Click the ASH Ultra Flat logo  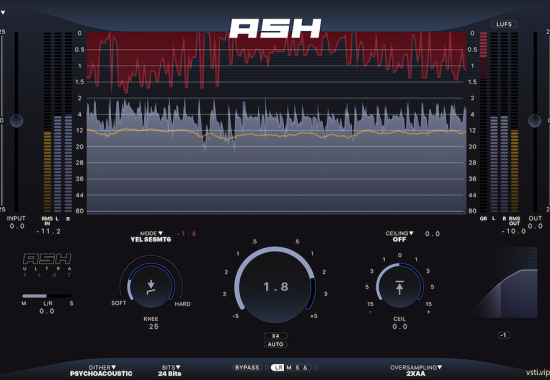click(47, 266)
